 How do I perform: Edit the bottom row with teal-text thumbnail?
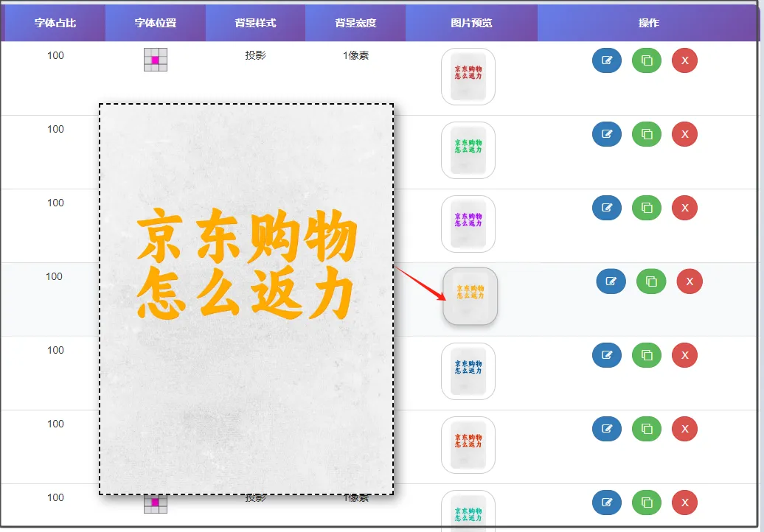pos(607,503)
